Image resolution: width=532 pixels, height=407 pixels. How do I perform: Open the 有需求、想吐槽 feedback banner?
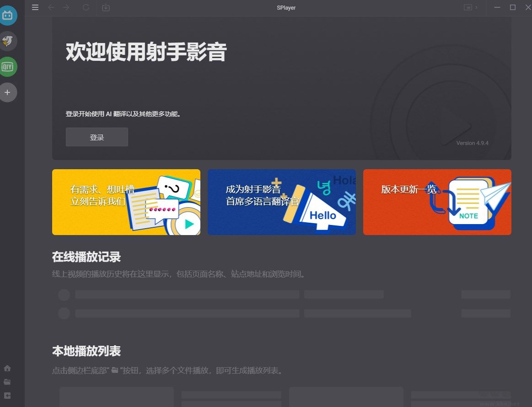[126, 202]
